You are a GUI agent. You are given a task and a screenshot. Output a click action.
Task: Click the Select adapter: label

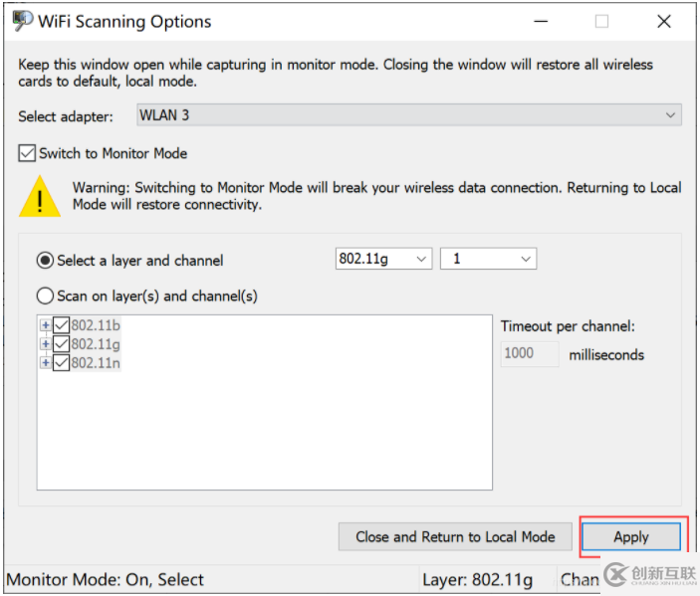point(66,116)
